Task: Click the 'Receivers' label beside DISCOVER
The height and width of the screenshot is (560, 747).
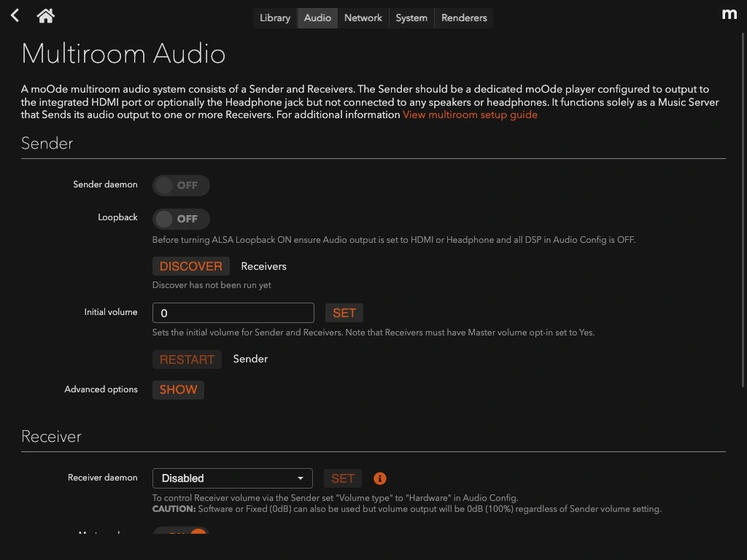Action: 263,266
